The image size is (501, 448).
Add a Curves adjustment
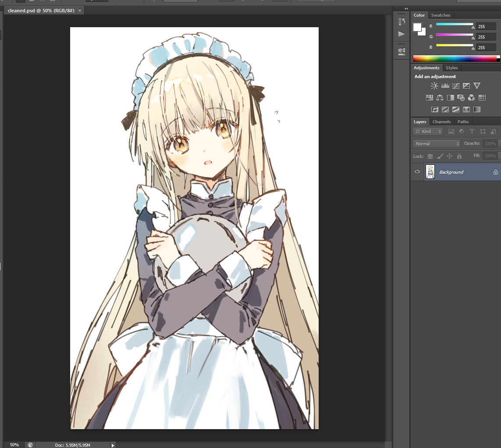point(455,85)
